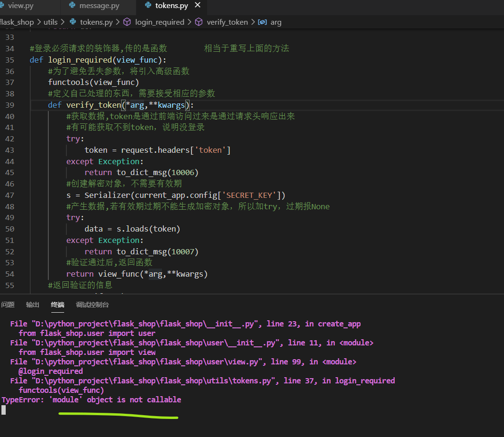The height and width of the screenshot is (437, 504).
Task: Click 'return to_dict_msg(10007)' line
Action: click(142, 251)
